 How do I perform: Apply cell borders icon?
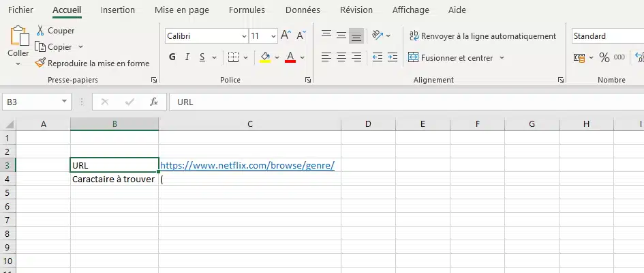[233, 57]
